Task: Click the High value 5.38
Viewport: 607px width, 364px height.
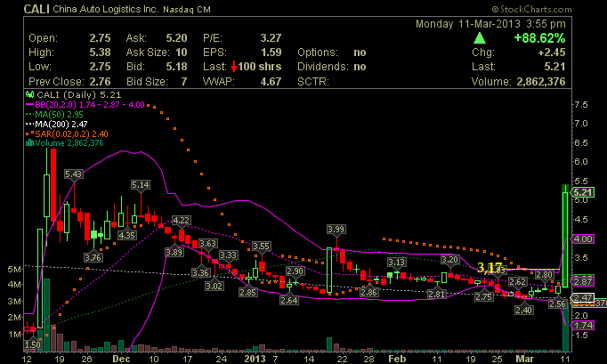Action: point(100,53)
